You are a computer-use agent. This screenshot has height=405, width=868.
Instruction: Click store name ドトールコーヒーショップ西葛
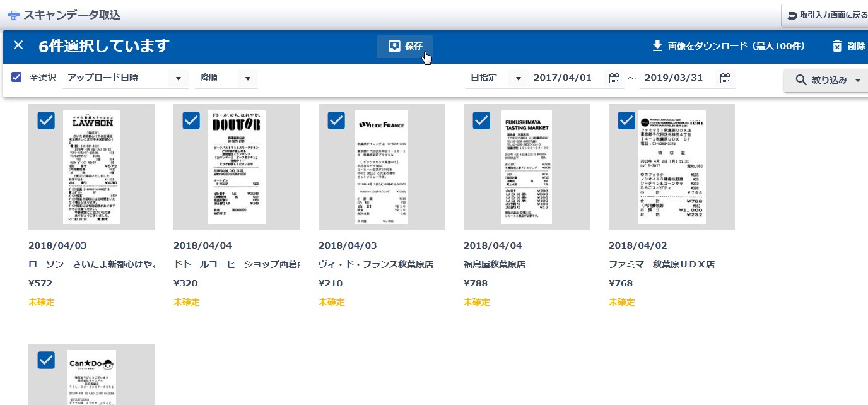237,264
